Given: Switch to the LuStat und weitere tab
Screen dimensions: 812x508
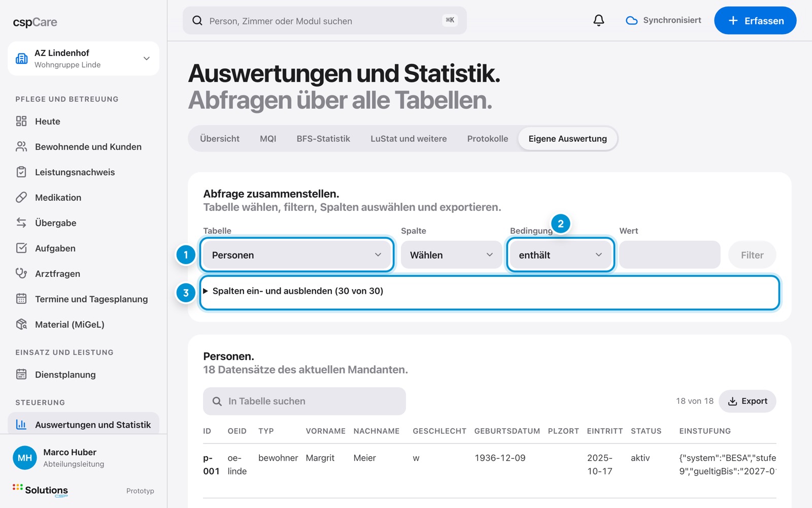Looking at the screenshot, I should point(409,139).
